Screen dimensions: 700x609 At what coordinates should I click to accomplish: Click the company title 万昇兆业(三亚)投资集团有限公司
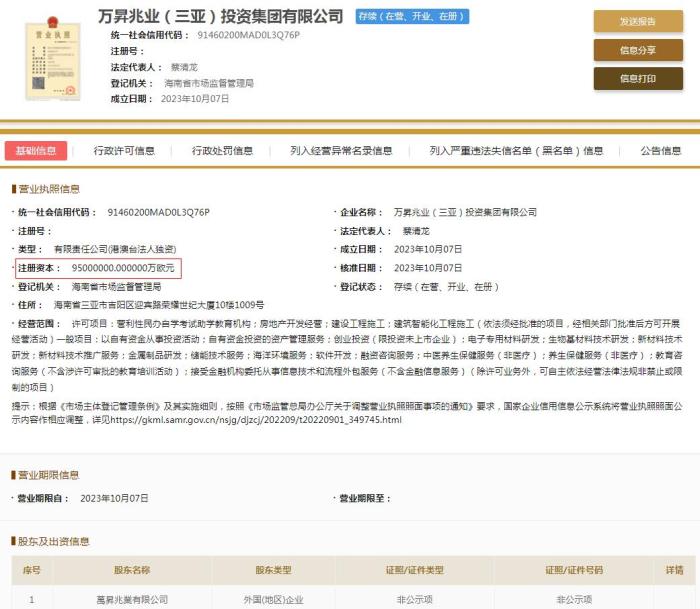click(221, 16)
